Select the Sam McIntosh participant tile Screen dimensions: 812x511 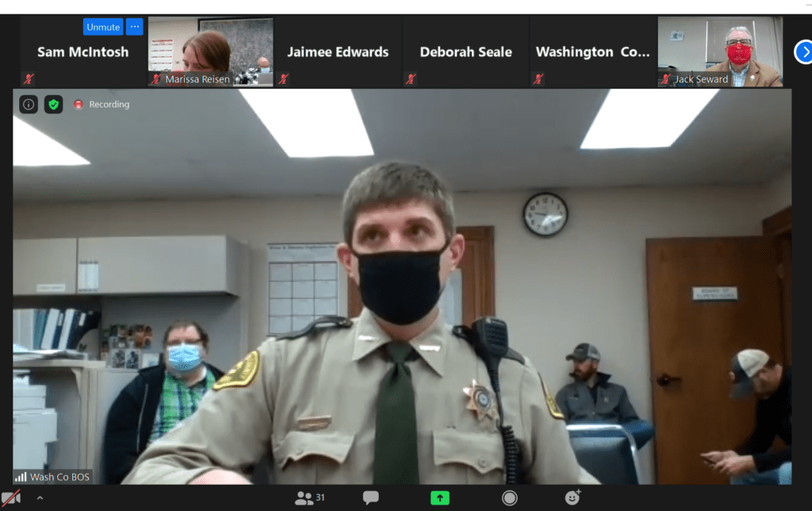(82, 51)
